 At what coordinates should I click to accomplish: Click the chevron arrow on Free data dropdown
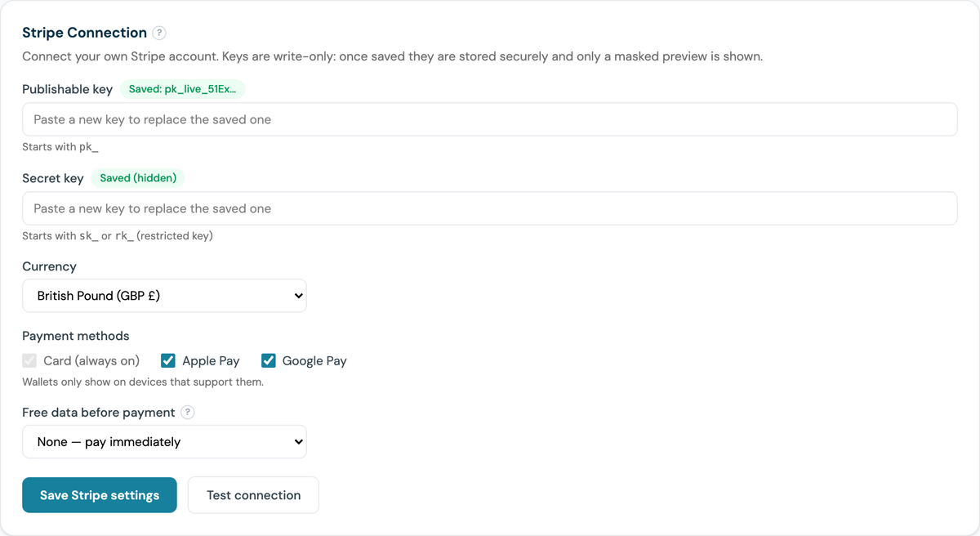[x=298, y=441]
